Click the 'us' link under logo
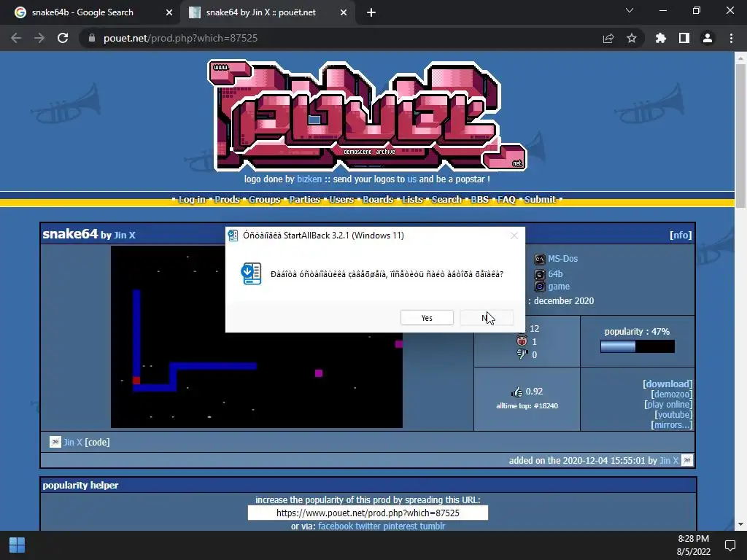 click(411, 179)
